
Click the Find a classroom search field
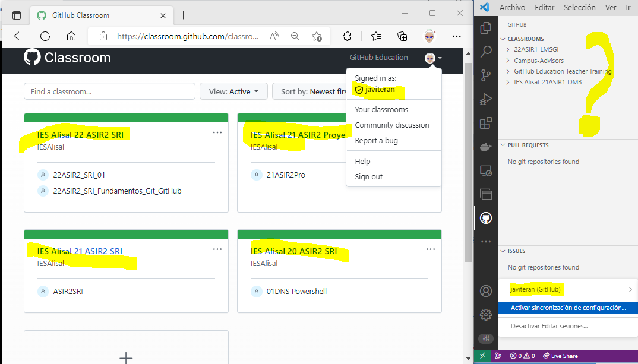coord(109,91)
